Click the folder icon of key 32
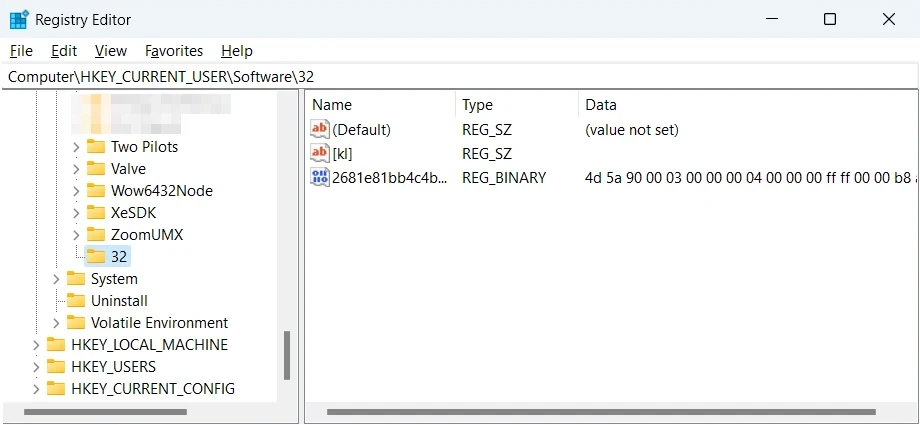Image resolution: width=920 pixels, height=425 pixels. pyautogui.click(x=96, y=257)
